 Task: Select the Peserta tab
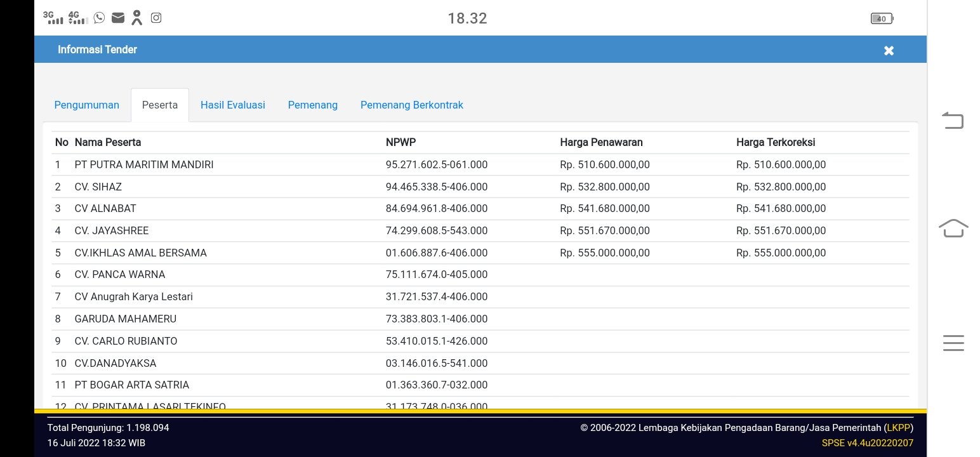(x=160, y=105)
